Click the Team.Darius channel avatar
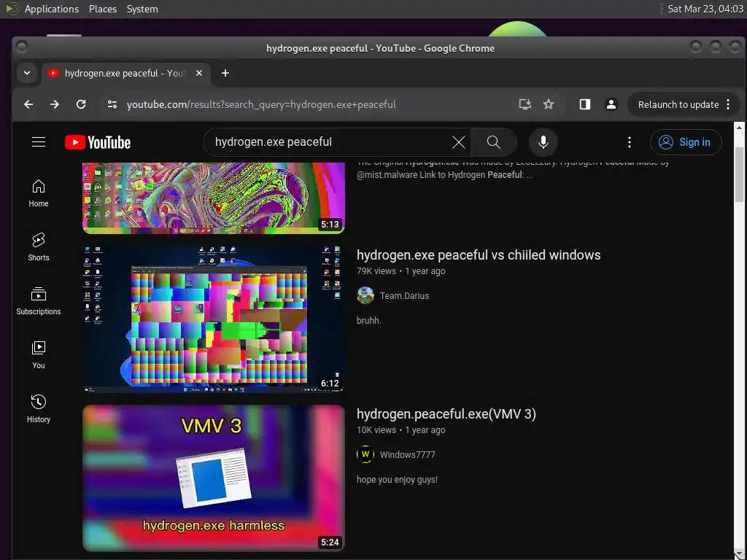Viewport: 747px width, 560px height. click(x=365, y=295)
